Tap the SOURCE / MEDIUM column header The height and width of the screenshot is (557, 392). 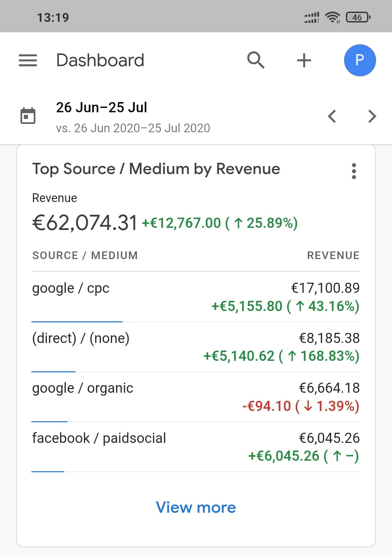tap(85, 255)
